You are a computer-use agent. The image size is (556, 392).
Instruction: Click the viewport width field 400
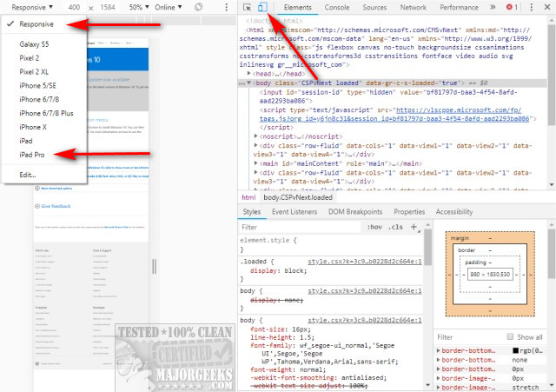[x=74, y=7]
